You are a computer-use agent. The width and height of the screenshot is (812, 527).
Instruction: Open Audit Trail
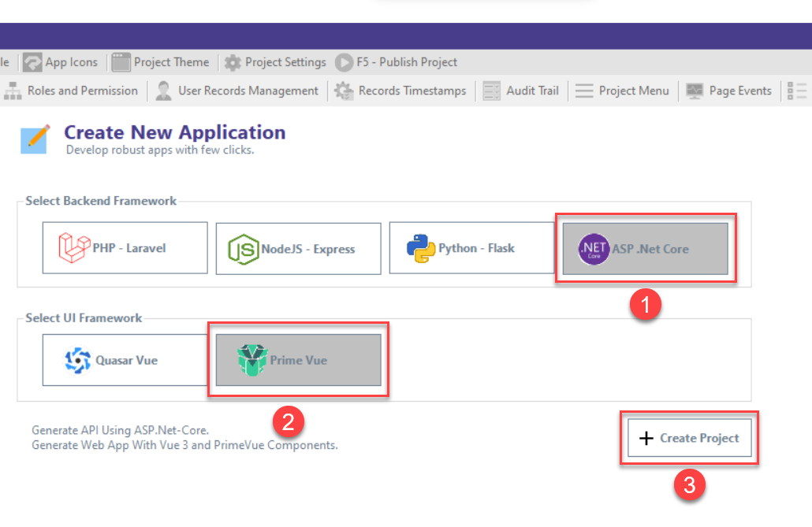(x=520, y=91)
